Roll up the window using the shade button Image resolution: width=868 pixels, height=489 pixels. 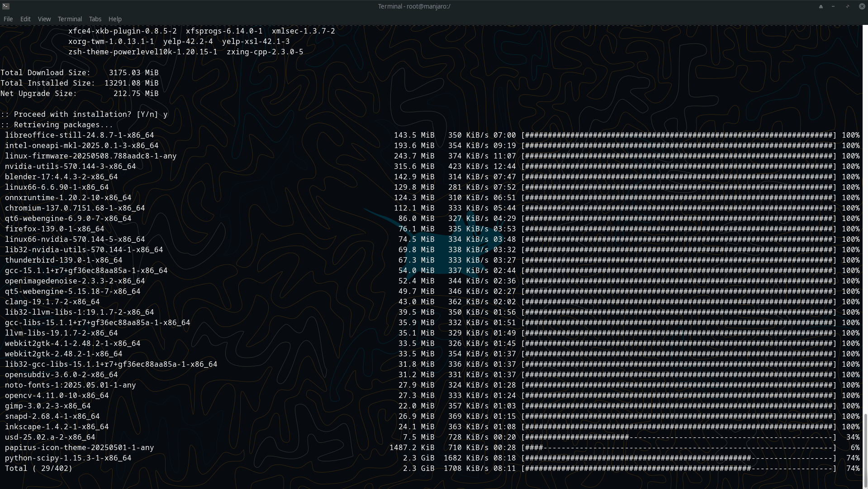(x=821, y=6)
